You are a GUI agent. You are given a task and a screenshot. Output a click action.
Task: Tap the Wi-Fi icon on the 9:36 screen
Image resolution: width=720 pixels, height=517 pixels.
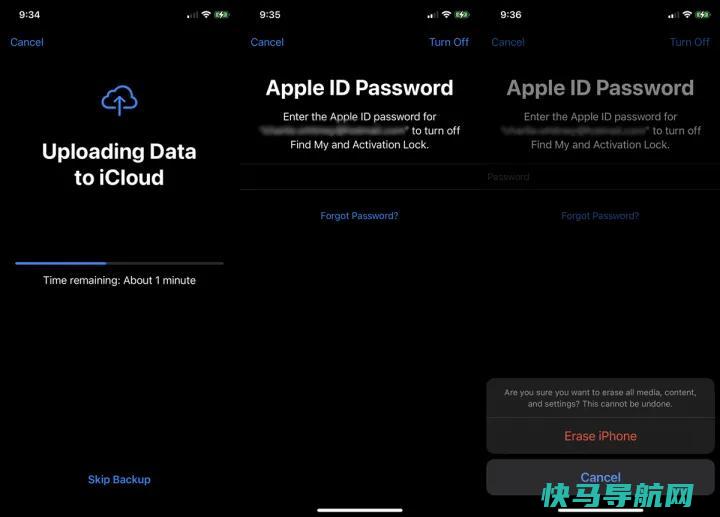[687, 15]
